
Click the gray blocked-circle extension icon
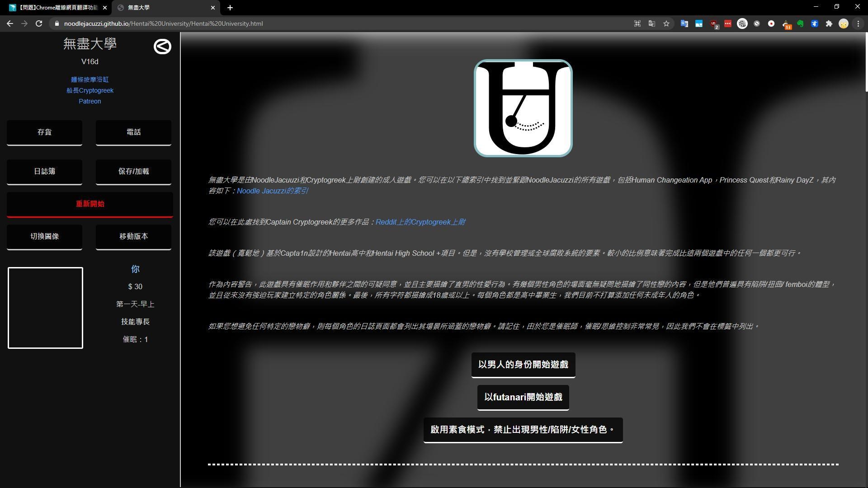[757, 23]
